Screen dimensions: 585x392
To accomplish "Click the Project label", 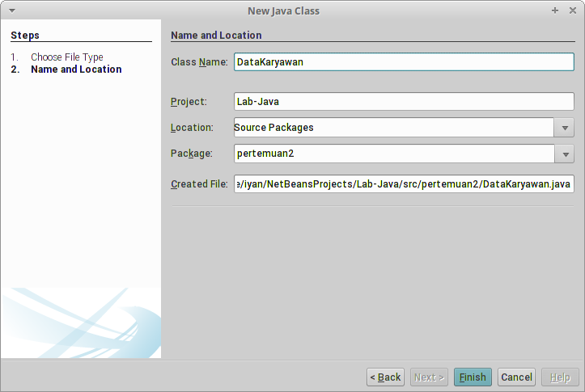I will click(189, 101).
